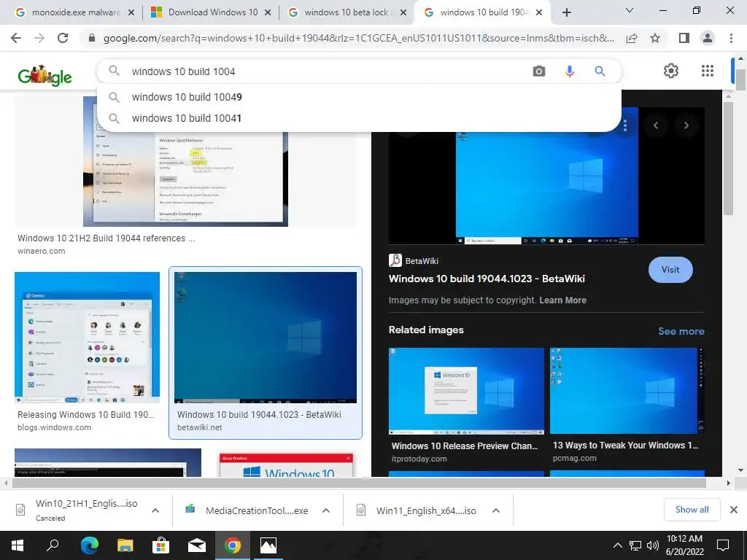Open Windows 10 build 19044.1023 - BetaWiki title
This screenshot has width=747, height=560.
pyautogui.click(x=487, y=279)
